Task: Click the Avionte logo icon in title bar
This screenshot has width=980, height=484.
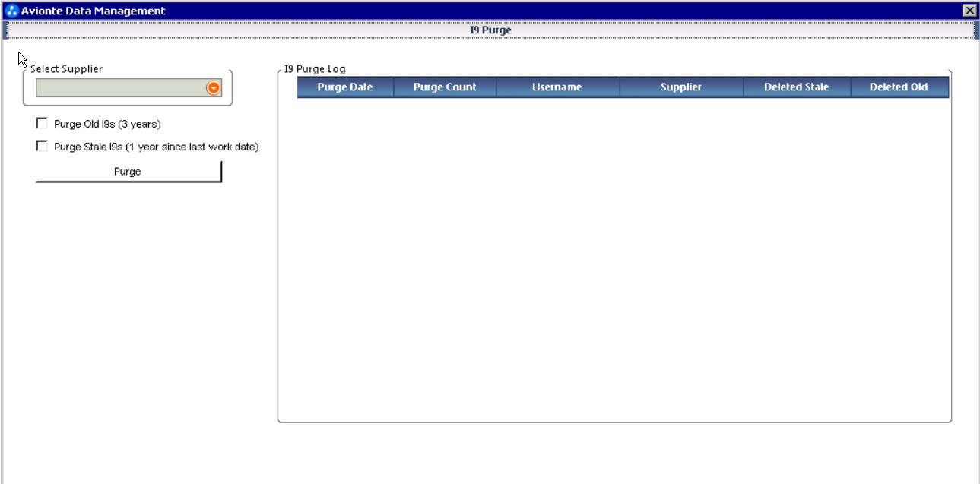Action: pos(11,11)
